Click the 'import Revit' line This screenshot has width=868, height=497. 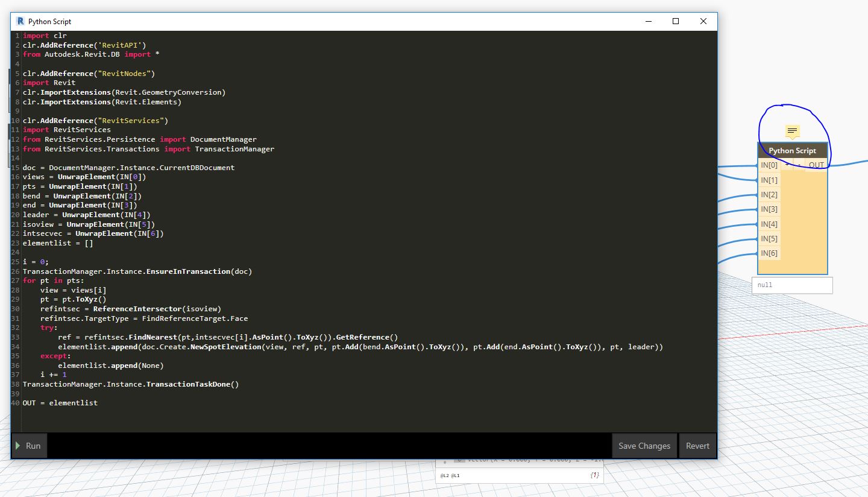pyautogui.click(x=49, y=83)
